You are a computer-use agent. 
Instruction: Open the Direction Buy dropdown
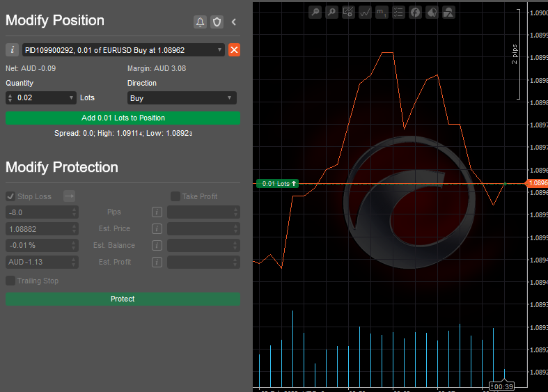point(182,97)
